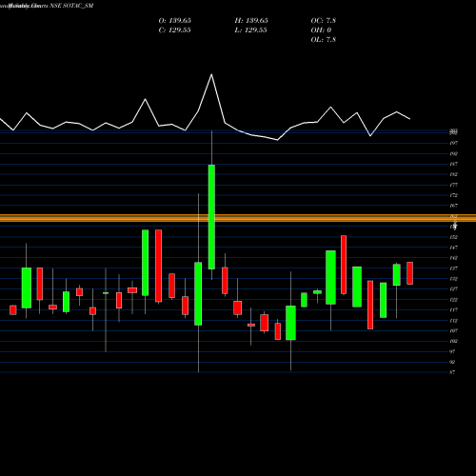Screen dimensions: 476x476
Task: Click the 'OL: 7.8' reading
Action: point(324,40)
